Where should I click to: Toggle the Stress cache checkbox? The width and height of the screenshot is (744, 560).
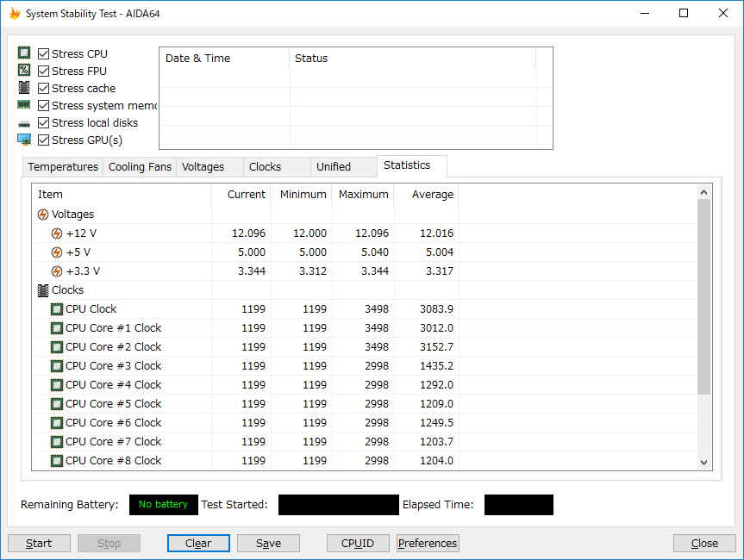(x=44, y=89)
